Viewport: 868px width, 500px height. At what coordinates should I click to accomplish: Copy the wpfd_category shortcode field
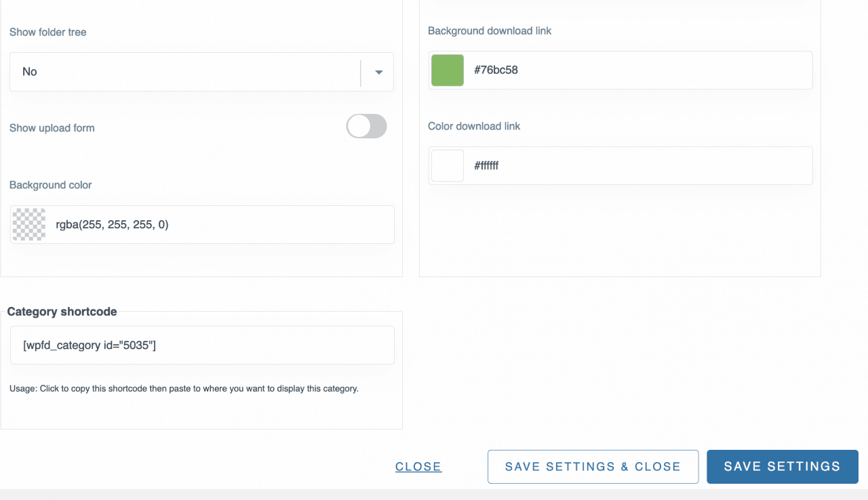[x=202, y=346]
